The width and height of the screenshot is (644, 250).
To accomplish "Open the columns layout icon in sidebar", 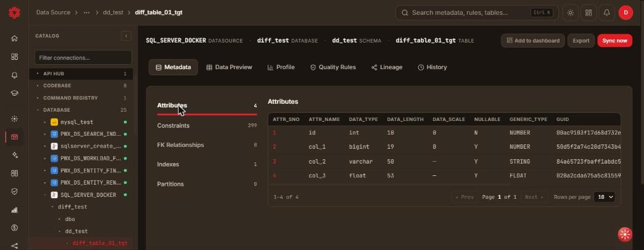I will 14,173.
